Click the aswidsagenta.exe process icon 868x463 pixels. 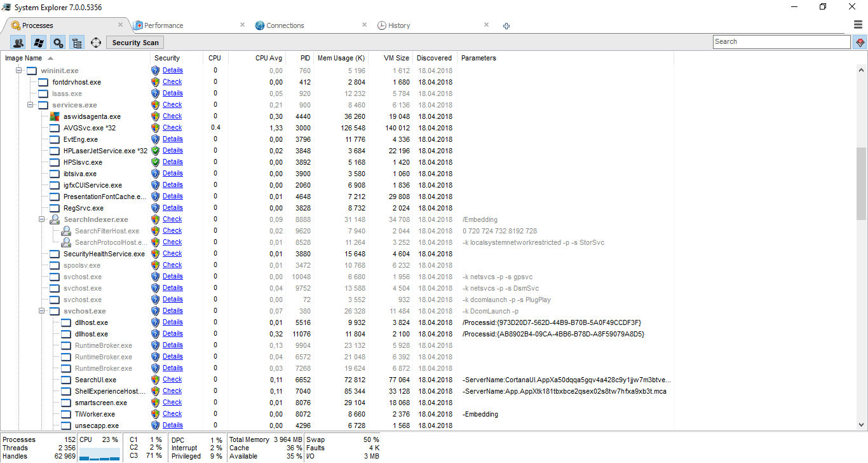coord(55,116)
